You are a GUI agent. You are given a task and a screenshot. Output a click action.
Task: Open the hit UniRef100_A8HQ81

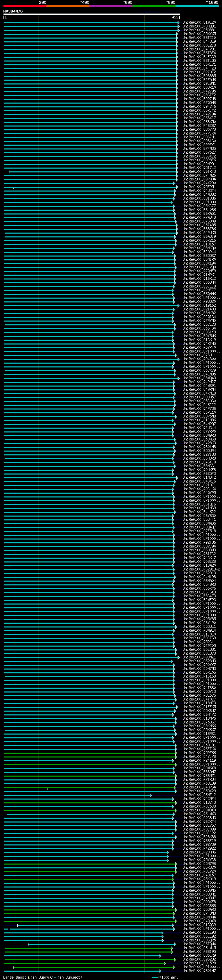click(x=199, y=26)
